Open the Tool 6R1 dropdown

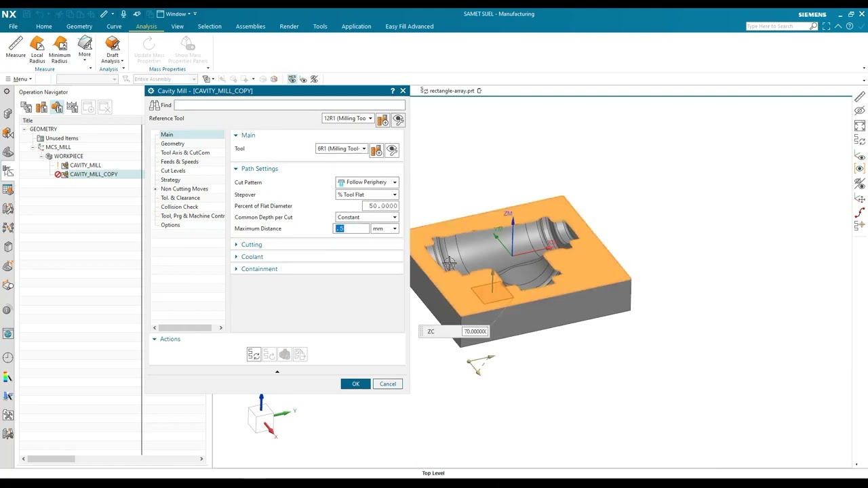click(x=341, y=149)
